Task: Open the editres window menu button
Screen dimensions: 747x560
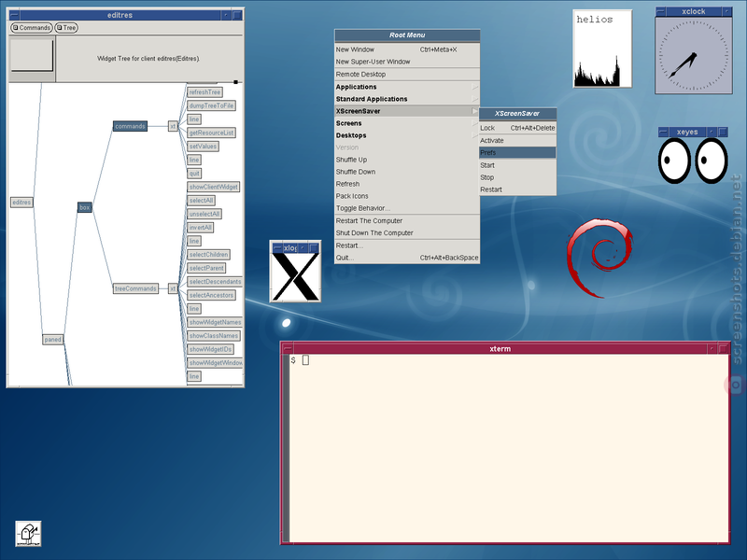Action: tap(14, 15)
